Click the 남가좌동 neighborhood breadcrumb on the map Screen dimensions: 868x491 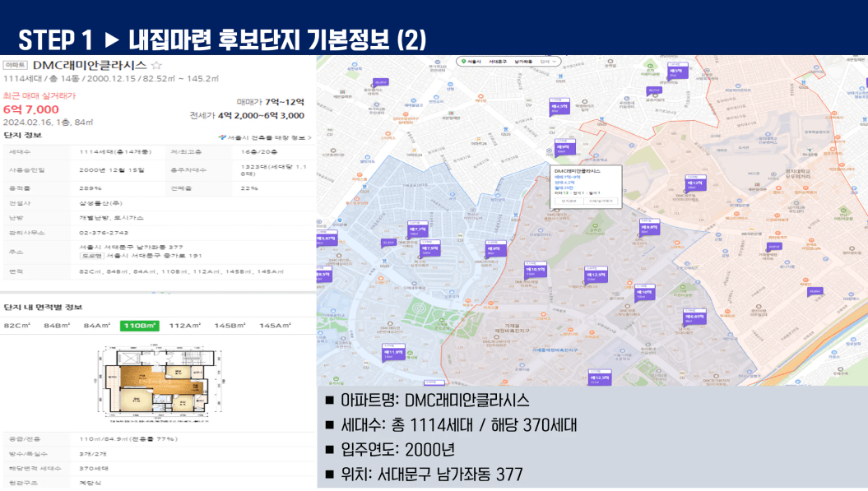(523, 62)
